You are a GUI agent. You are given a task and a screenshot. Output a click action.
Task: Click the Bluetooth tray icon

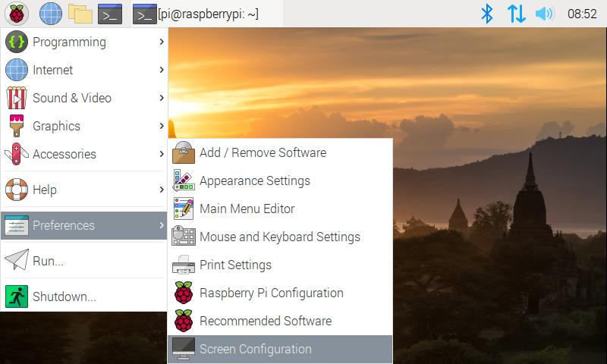pos(488,14)
